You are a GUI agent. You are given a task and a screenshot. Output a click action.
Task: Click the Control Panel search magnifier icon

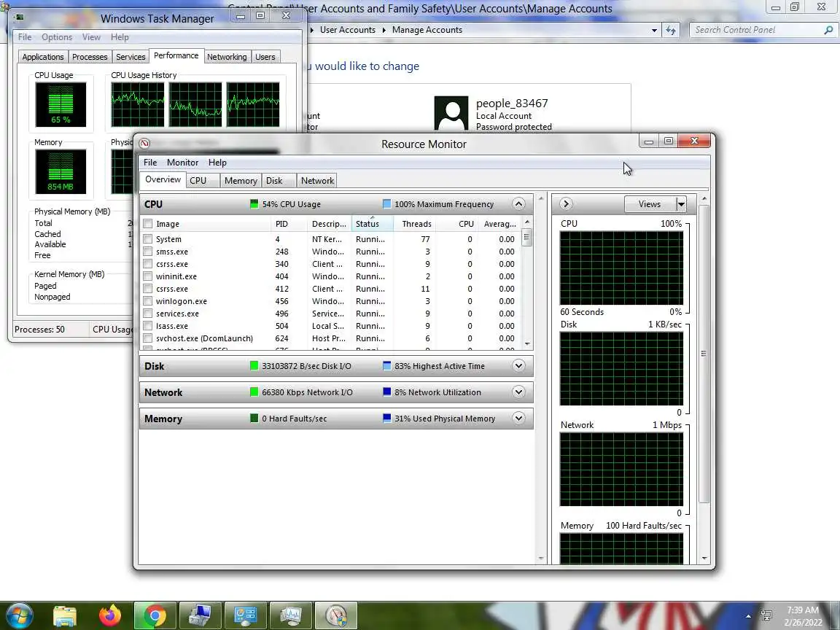pos(828,30)
